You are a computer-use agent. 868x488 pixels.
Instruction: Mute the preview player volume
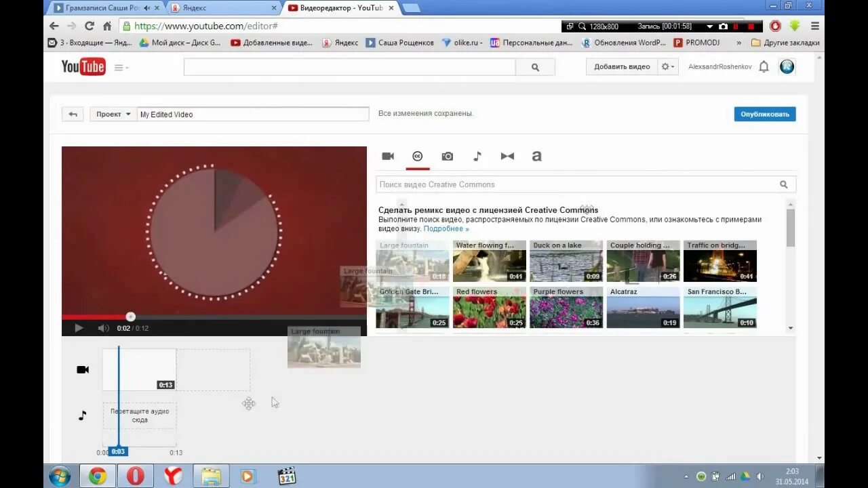coord(103,328)
